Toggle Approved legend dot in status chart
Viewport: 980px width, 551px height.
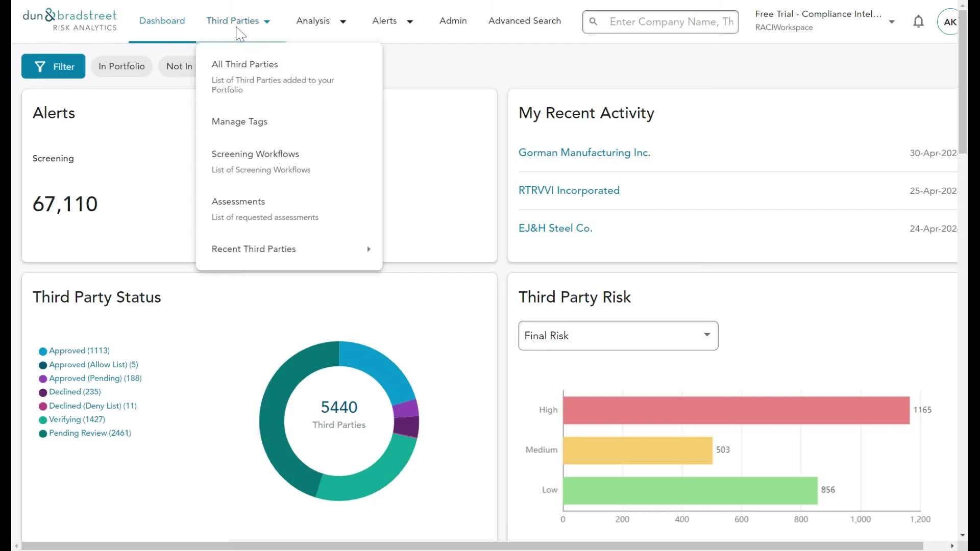coord(43,351)
